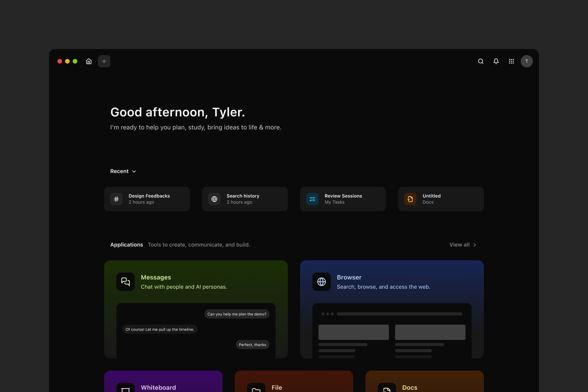Click the chevron next to View all

(475, 245)
